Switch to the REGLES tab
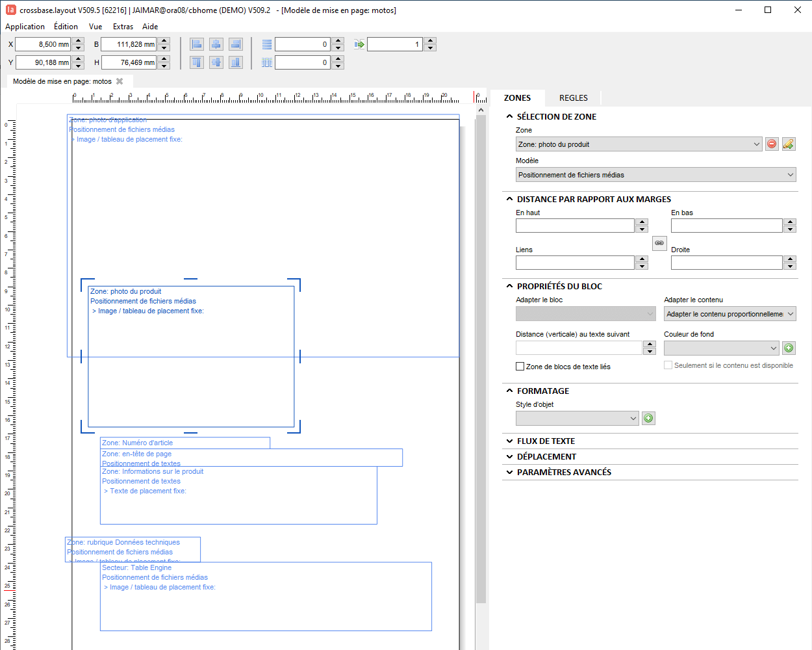The width and height of the screenshot is (812, 650). coord(574,98)
